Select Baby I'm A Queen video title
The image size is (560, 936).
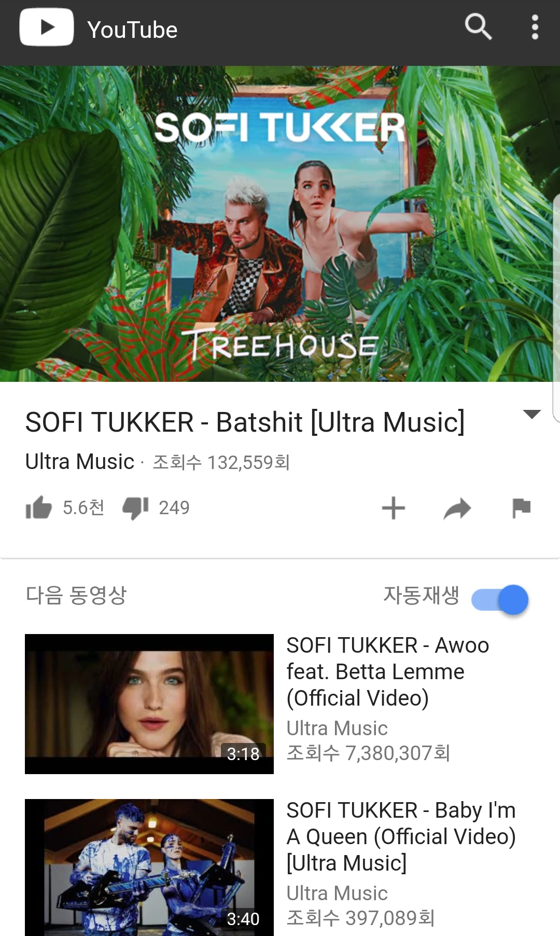pyautogui.click(x=401, y=836)
